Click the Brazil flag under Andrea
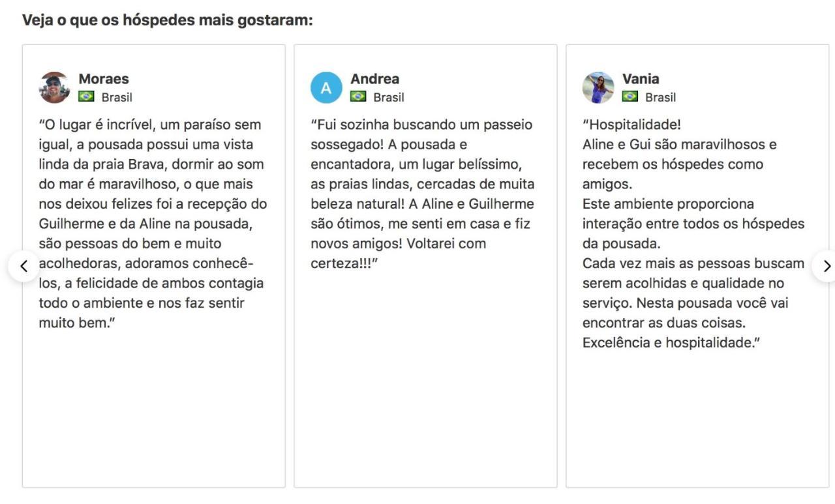This screenshot has height=504, width=835. coord(358,96)
